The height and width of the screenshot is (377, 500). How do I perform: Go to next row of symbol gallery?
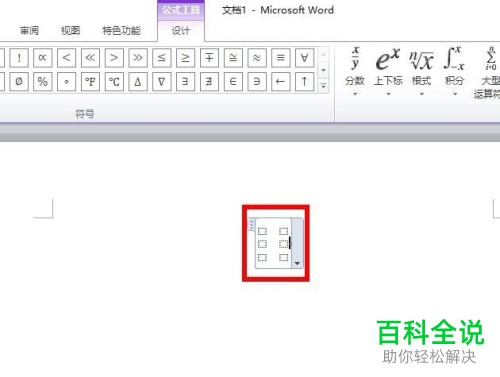(323, 70)
